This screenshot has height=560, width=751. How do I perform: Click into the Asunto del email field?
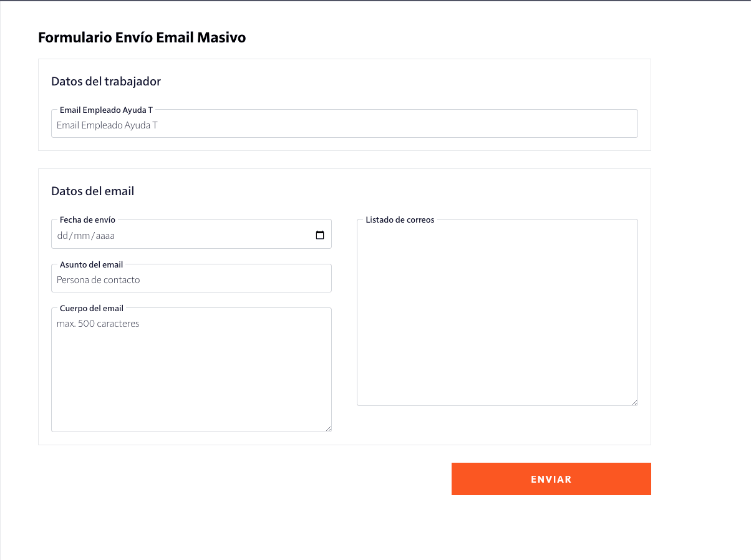point(191,279)
